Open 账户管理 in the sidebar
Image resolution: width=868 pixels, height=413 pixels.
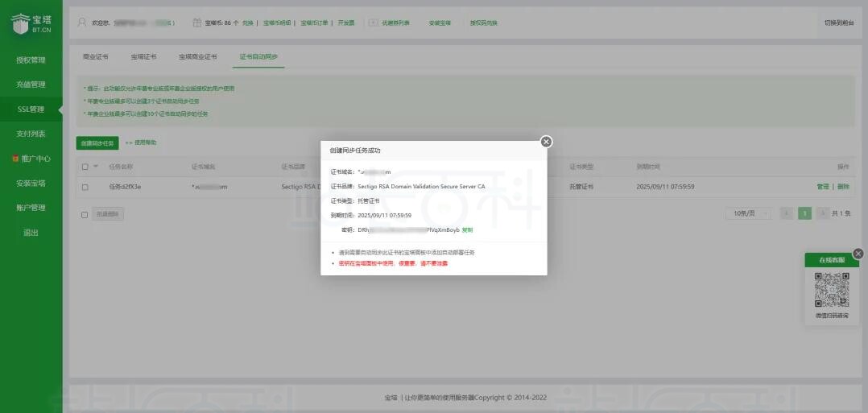[x=31, y=208]
